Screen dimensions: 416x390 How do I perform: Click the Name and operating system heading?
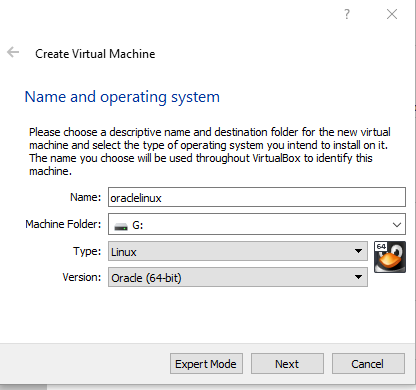122,97
